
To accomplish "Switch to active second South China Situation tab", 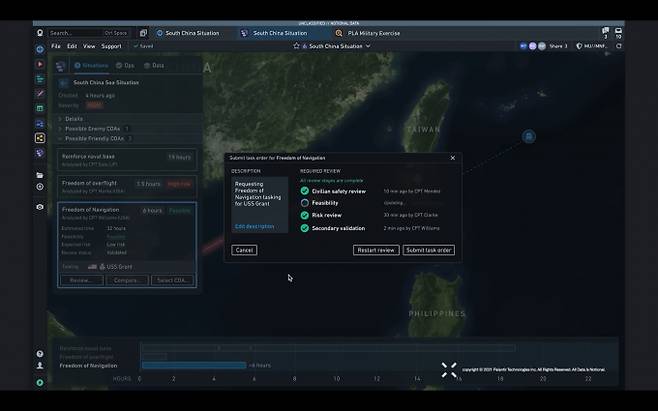I will point(276,33).
